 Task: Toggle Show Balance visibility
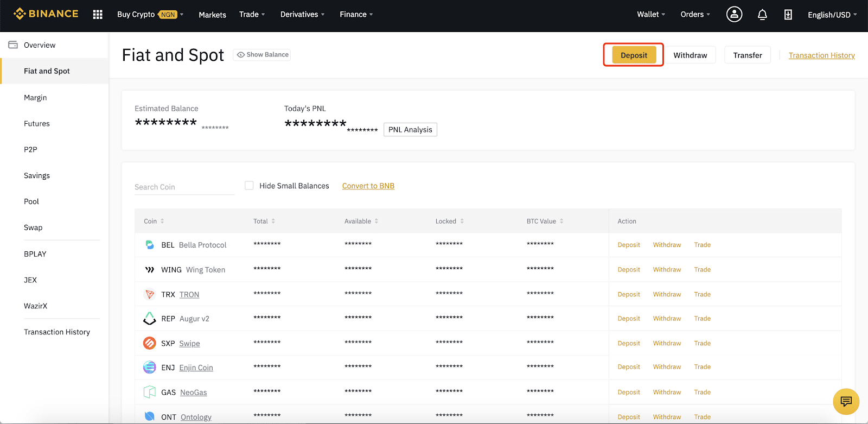click(262, 55)
